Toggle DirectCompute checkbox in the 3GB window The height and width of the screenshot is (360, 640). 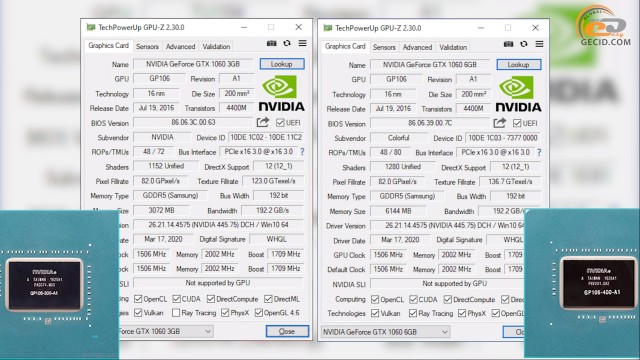click(211, 299)
